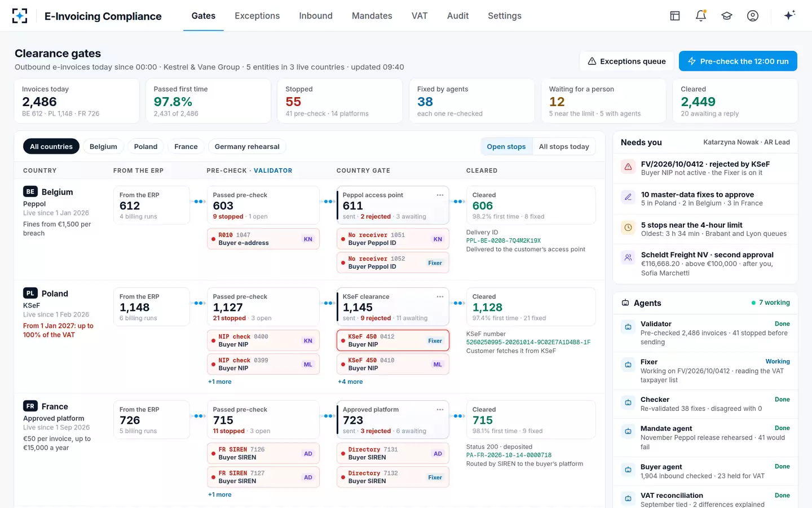Click the VAT reconciliation agent icon
812x508 pixels.
tap(628, 498)
